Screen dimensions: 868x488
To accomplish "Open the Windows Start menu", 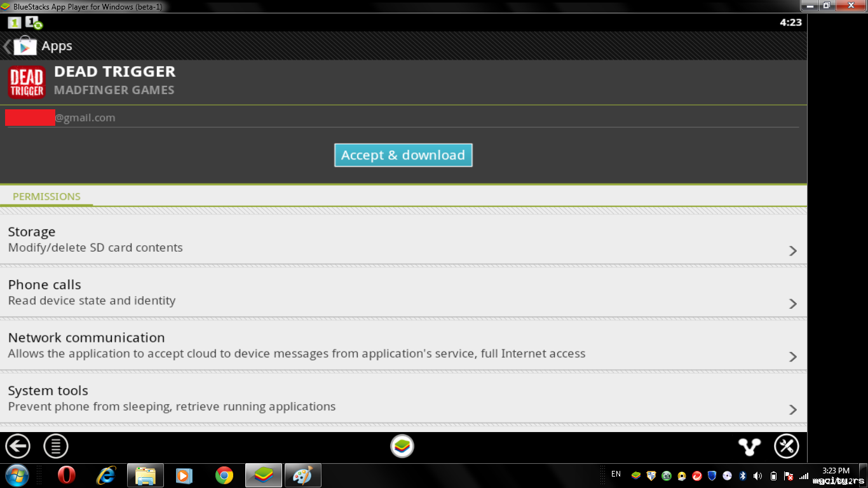I will click(17, 475).
